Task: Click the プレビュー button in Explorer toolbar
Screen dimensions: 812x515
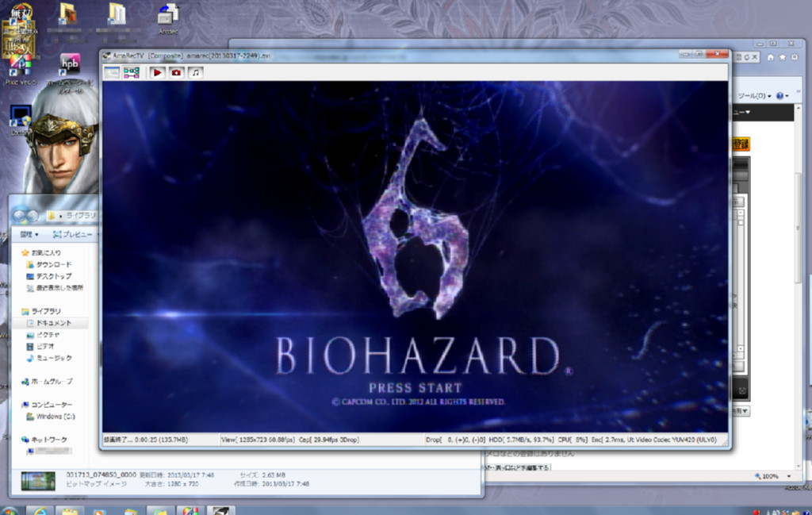Action: click(74, 235)
